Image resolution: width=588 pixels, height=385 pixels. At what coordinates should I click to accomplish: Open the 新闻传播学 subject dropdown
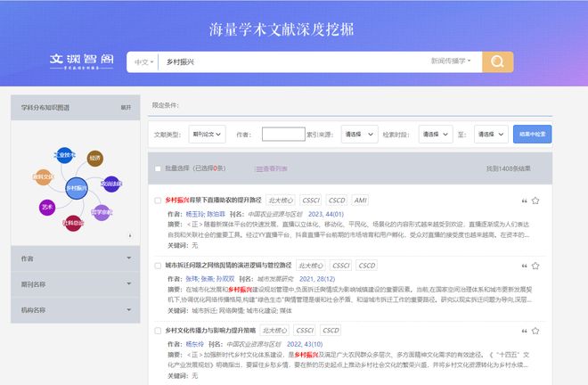(451, 61)
